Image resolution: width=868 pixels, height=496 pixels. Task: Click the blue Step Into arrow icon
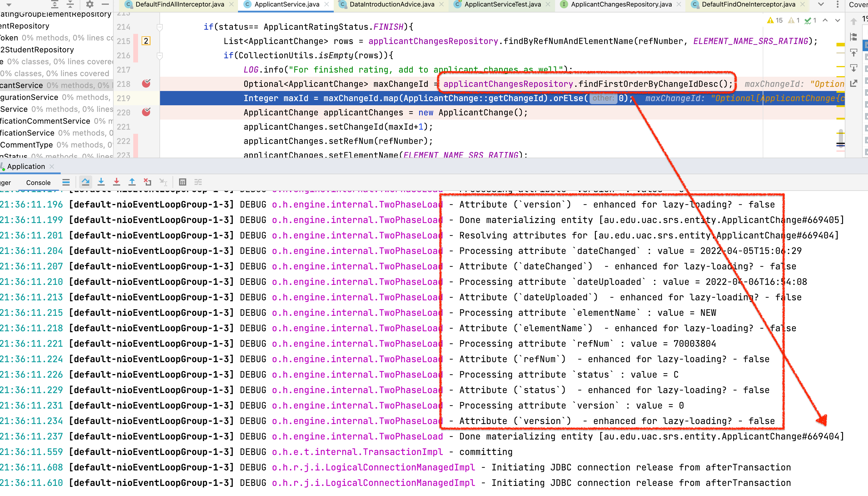point(101,182)
